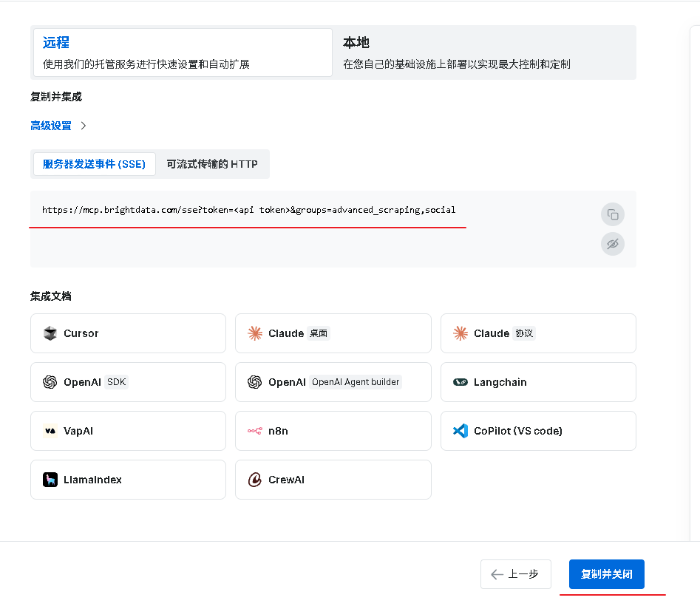700x606 pixels.
Task: Click 使用我们的托管服务 description text
Action: (146, 64)
